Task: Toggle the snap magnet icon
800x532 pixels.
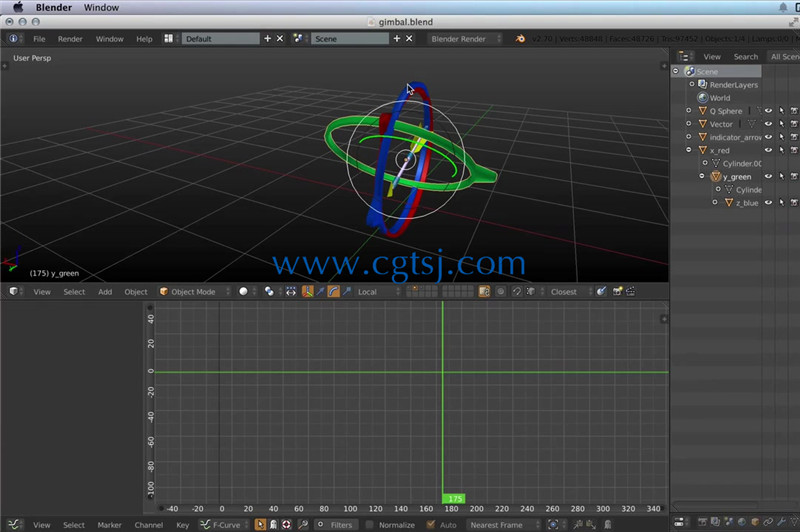Action: [x=517, y=291]
